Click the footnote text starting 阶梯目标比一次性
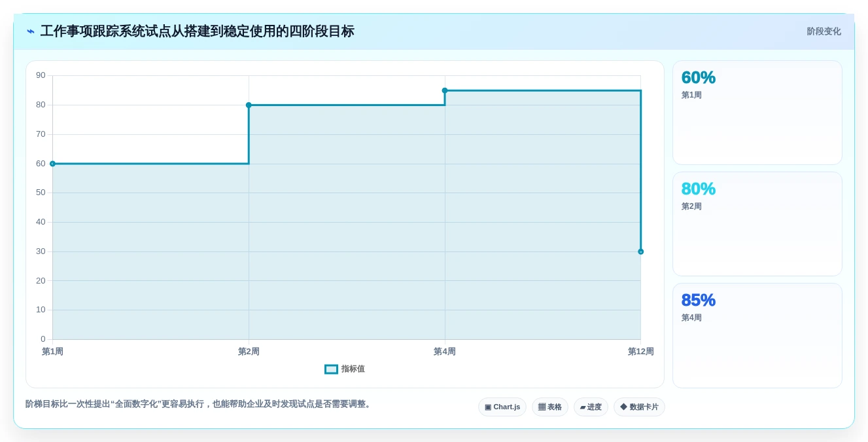The height and width of the screenshot is (442, 868). (200, 404)
